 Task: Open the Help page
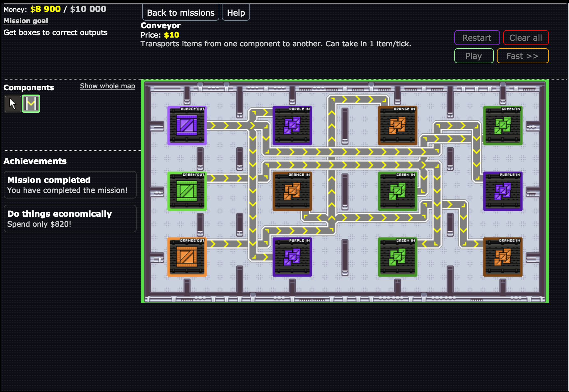pos(236,13)
